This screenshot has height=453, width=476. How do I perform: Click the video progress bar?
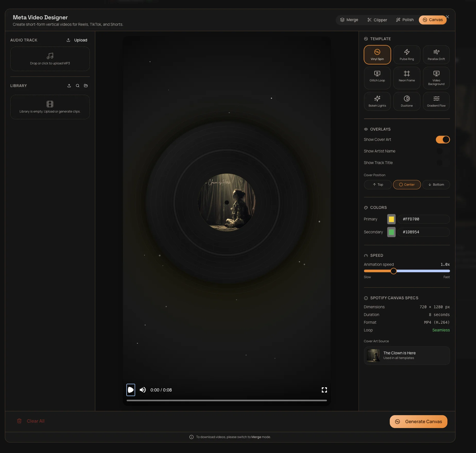coord(227,400)
